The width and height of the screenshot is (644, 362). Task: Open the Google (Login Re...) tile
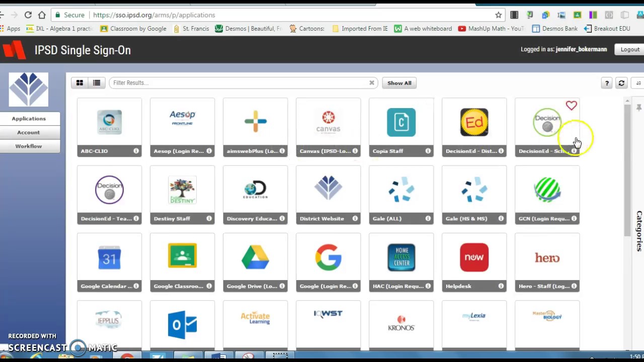(x=328, y=262)
